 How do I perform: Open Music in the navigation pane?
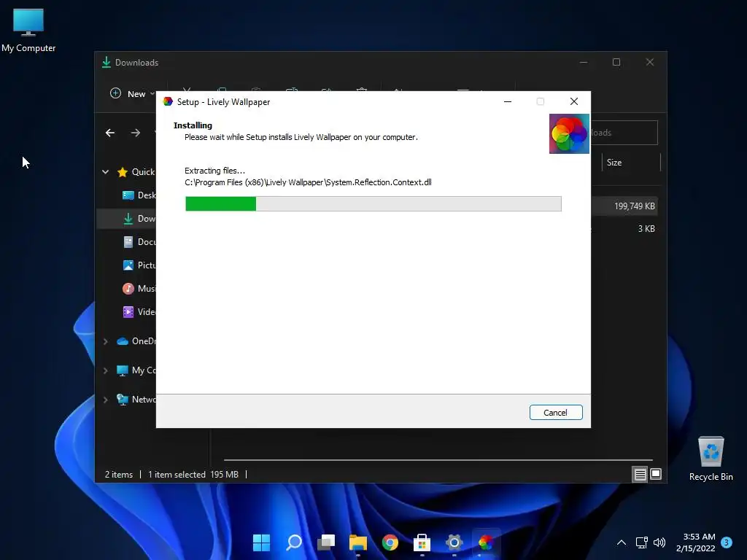[139, 289]
